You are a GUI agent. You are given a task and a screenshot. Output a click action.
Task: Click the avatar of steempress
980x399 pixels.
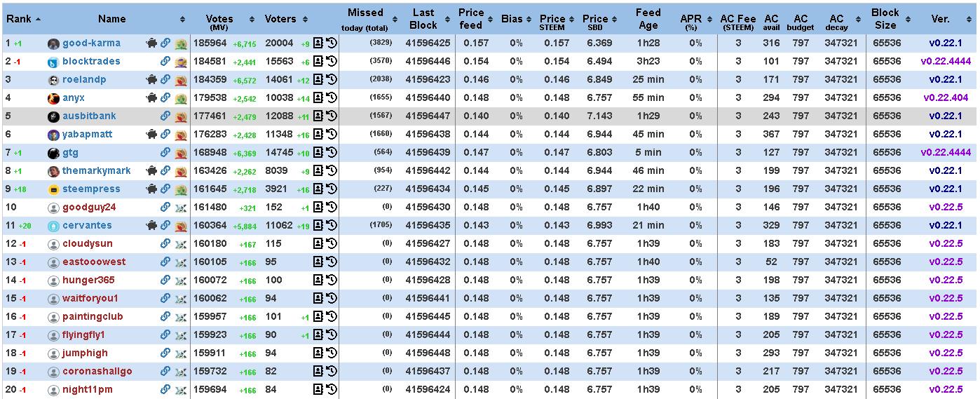click(x=53, y=189)
